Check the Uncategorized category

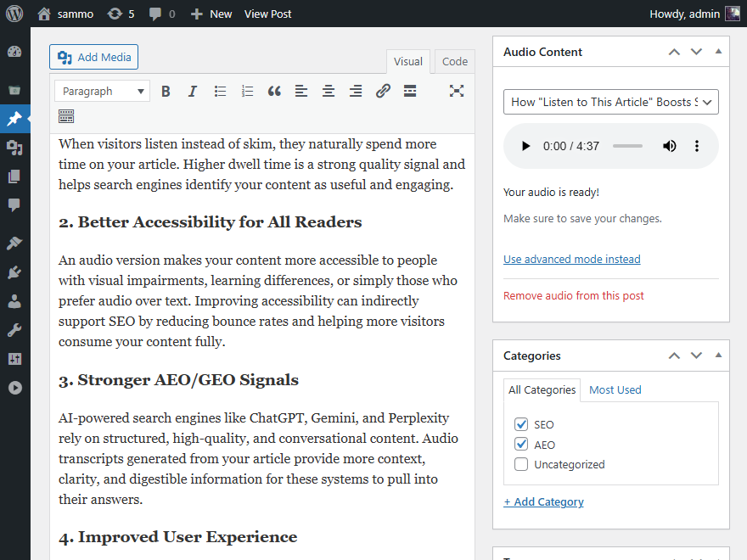521,464
